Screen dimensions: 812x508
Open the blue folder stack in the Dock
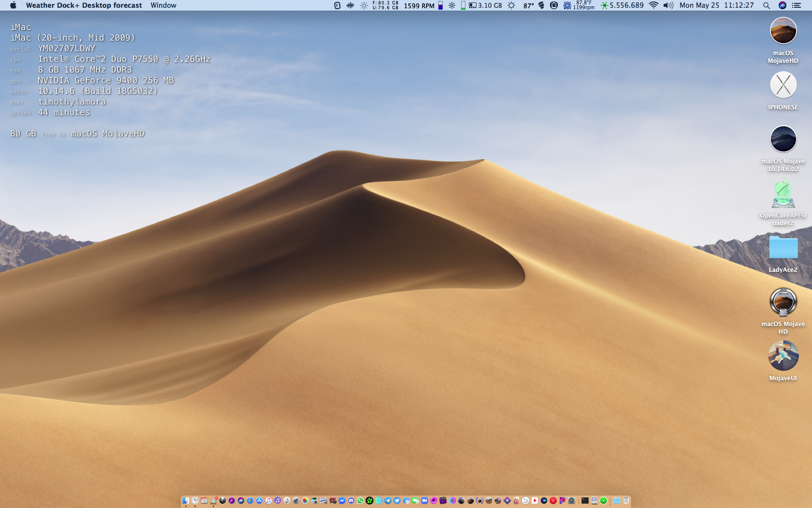coord(617,501)
